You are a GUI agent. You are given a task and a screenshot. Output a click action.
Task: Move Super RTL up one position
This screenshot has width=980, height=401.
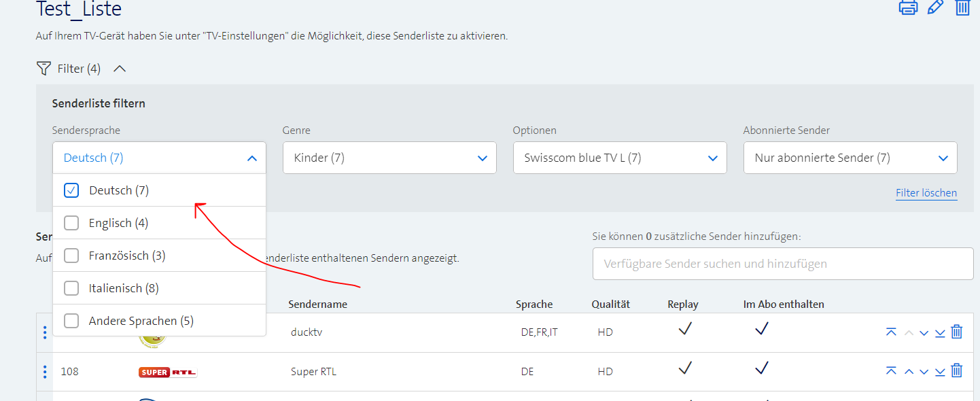pyautogui.click(x=908, y=371)
